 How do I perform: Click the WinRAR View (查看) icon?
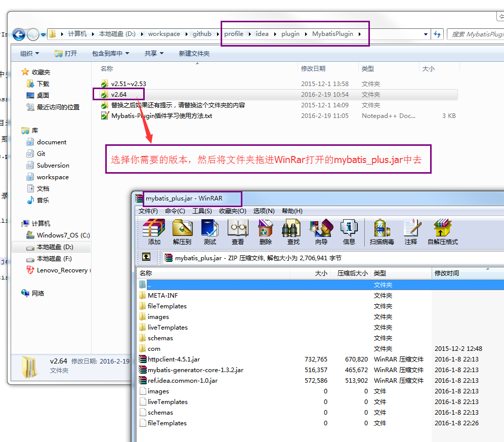238,232
